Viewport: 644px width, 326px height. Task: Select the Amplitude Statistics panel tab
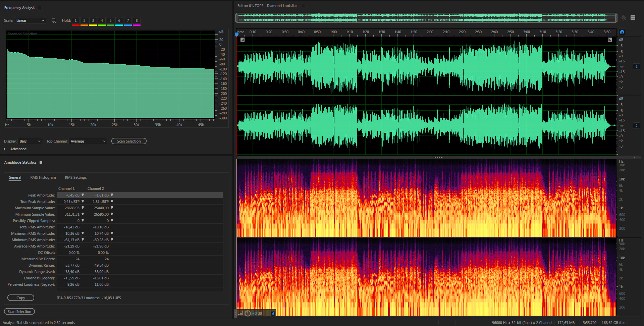[20, 162]
